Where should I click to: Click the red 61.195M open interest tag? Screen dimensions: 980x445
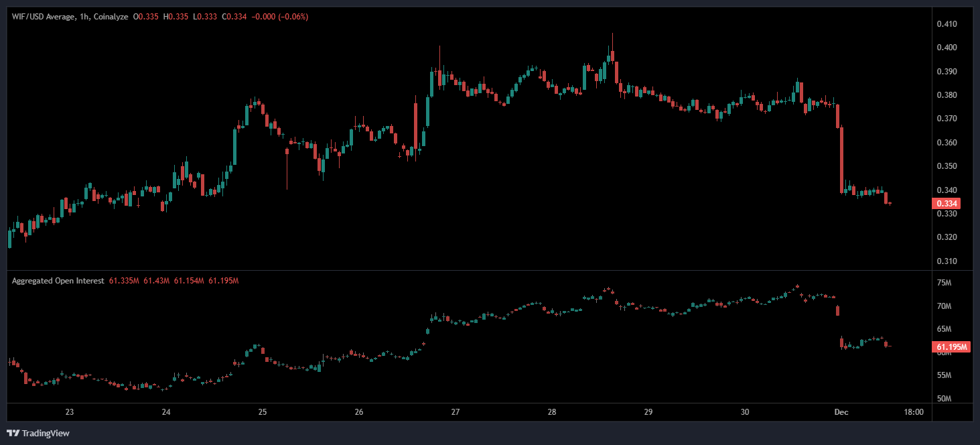951,347
